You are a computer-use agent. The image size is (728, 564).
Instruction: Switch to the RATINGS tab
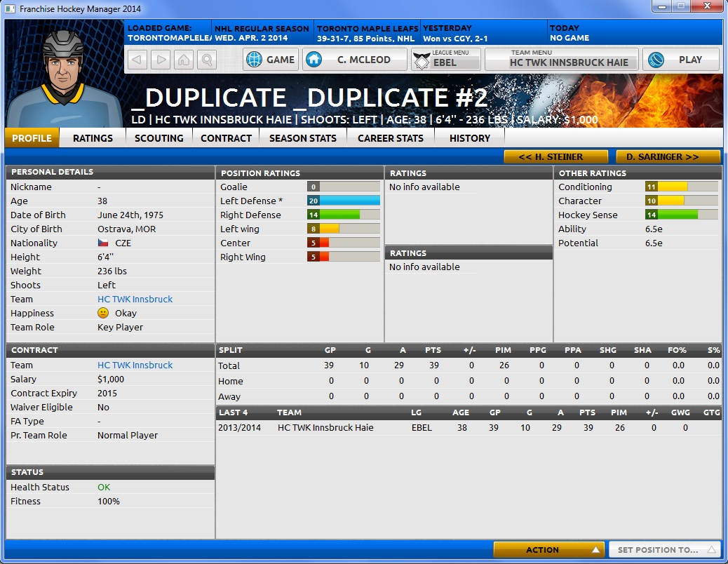click(93, 138)
